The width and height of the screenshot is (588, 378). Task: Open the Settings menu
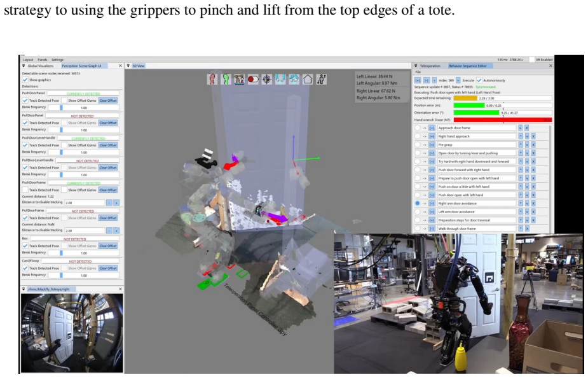pyautogui.click(x=57, y=60)
